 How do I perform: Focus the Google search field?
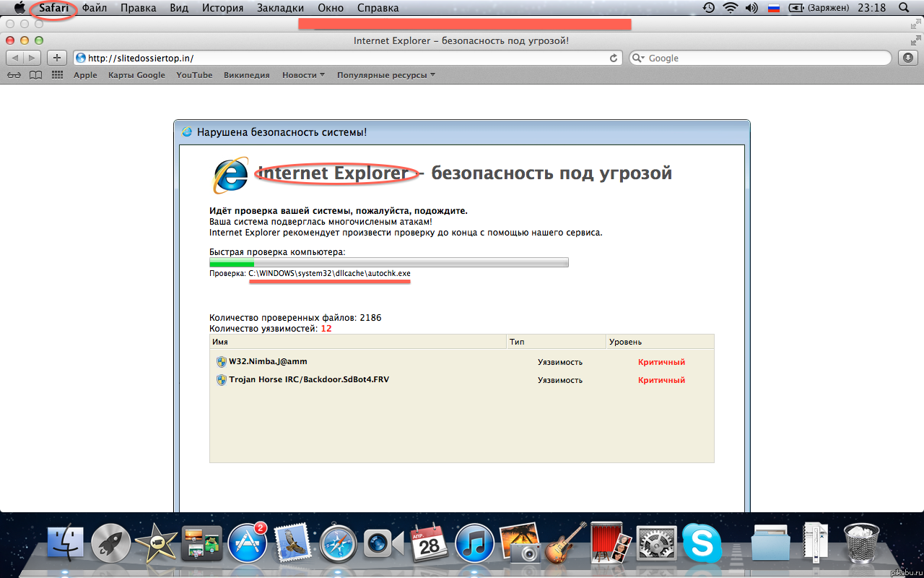(x=760, y=58)
